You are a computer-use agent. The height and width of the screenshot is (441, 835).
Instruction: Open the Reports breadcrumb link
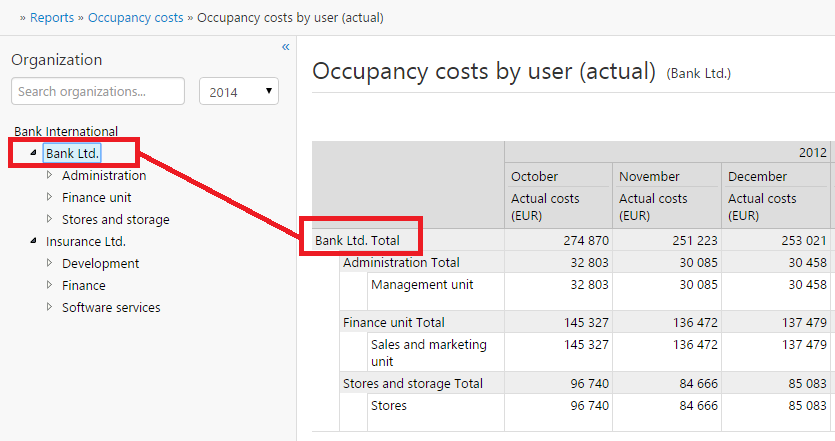(x=52, y=18)
